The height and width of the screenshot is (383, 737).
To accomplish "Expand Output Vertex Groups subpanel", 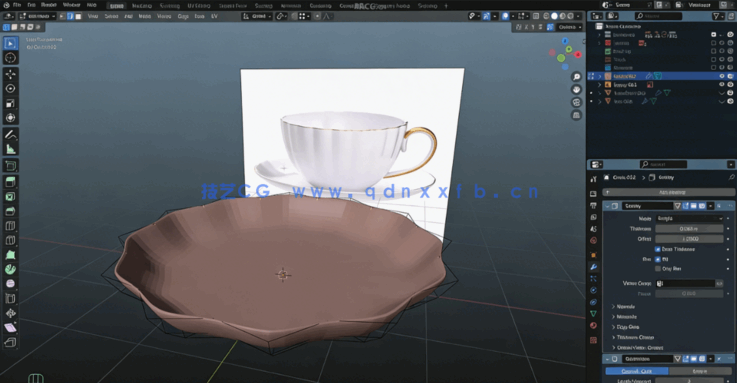I will pos(639,348).
